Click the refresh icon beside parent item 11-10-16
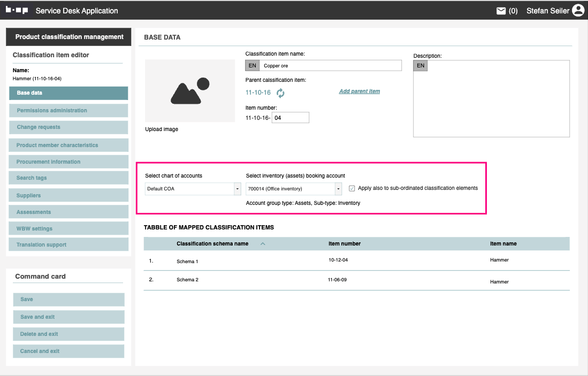Viewport: 588px width, 376px height. pos(280,93)
